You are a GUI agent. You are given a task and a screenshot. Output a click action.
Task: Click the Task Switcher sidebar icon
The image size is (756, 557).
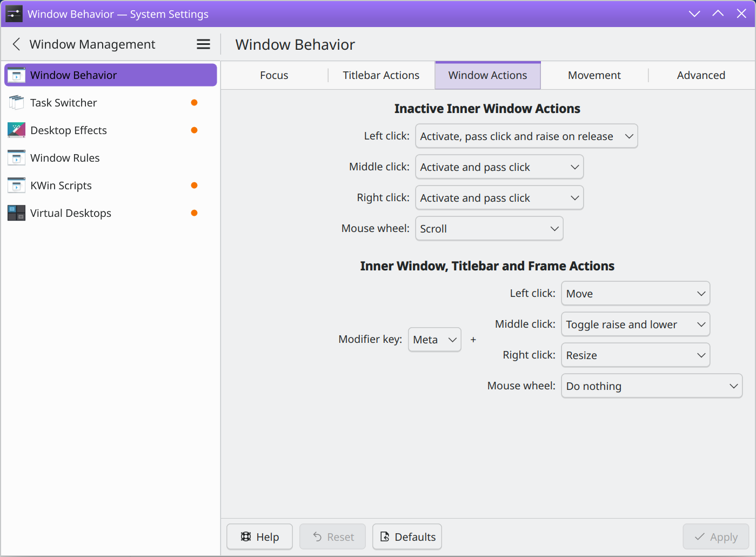[x=16, y=103]
